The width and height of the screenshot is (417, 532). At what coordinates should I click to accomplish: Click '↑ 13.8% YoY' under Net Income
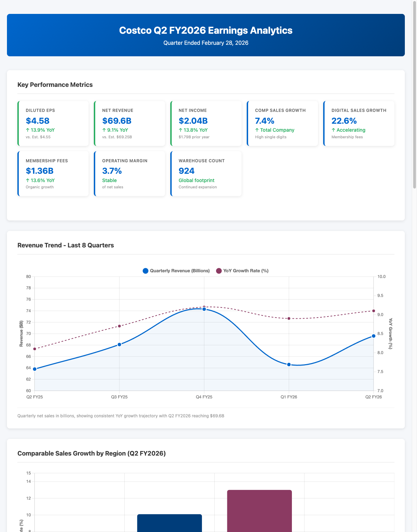(193, 130)
